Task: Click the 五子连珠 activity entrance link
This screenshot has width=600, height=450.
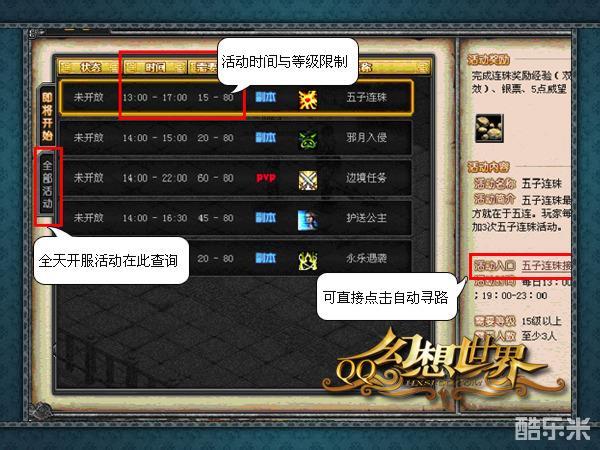Action: click(546, 265)
